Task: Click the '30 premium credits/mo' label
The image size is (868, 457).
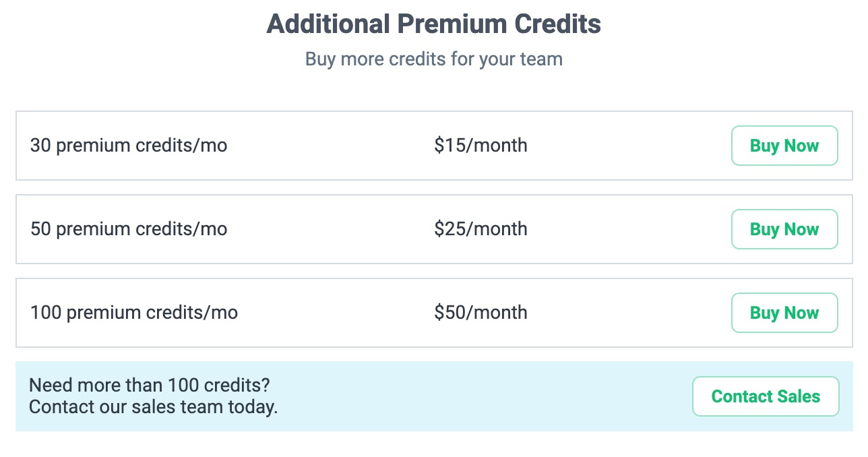Action: tap(129, 146)
